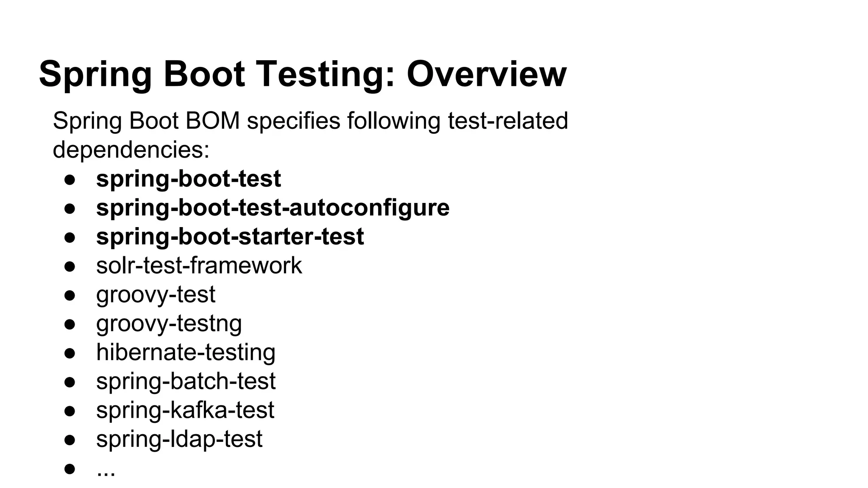The width and height of the screenshot is (868, 488).
Task: Click the groovy-testng list entry
Action: [169, 324]
